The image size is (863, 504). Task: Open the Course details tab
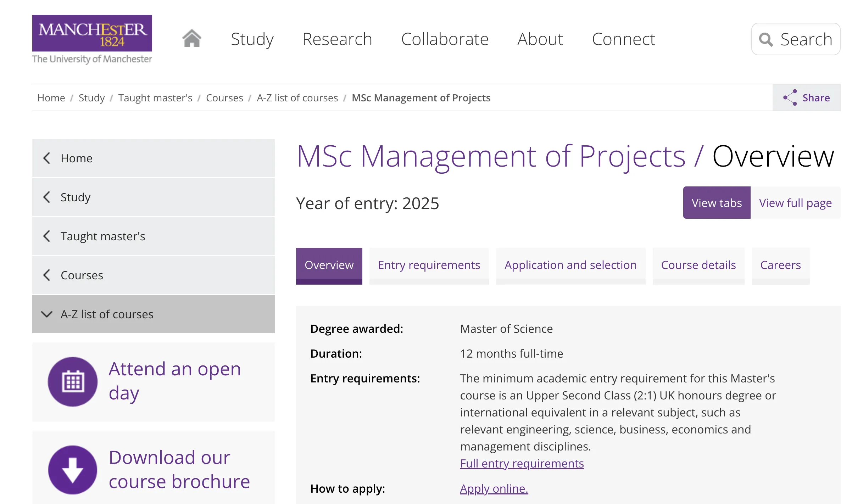[698, 265]
